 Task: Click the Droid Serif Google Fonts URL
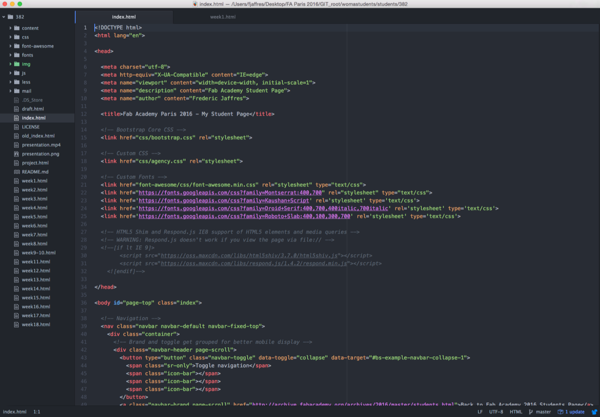[263, 208]
